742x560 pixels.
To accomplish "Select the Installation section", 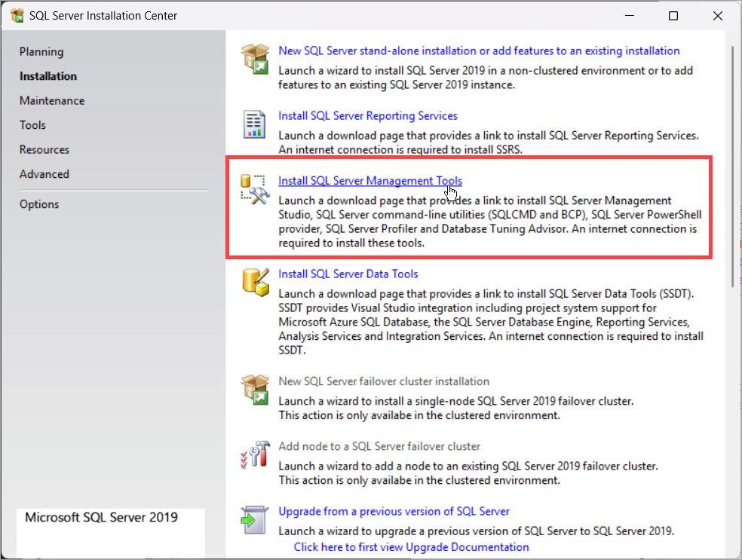I will [48, 76].
